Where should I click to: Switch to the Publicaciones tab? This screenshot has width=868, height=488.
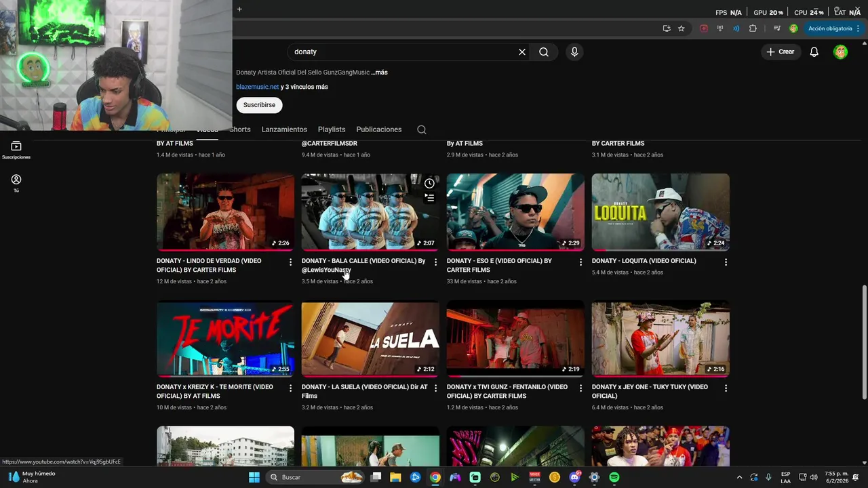(379, 129)
